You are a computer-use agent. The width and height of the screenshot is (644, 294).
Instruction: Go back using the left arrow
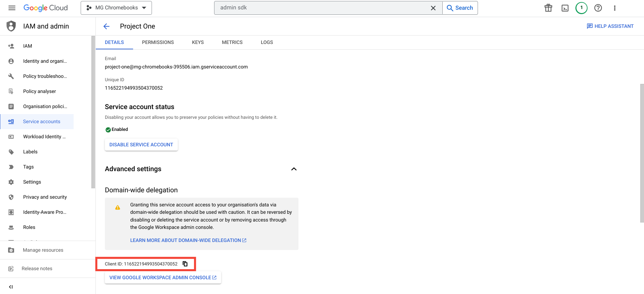(107, 26)
